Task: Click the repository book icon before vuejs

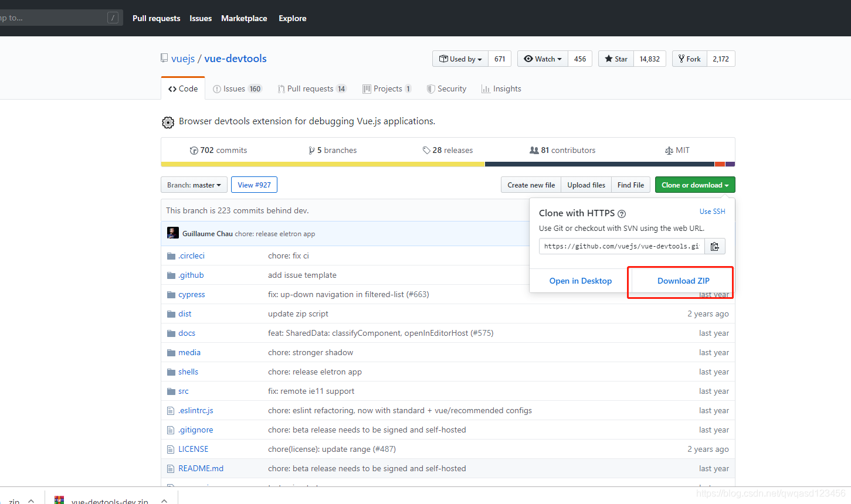Action: (x=164, y=58)
